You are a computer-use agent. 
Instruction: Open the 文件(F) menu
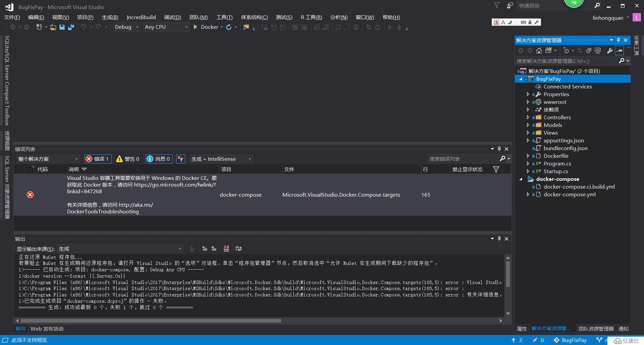(x=12, y=17)
